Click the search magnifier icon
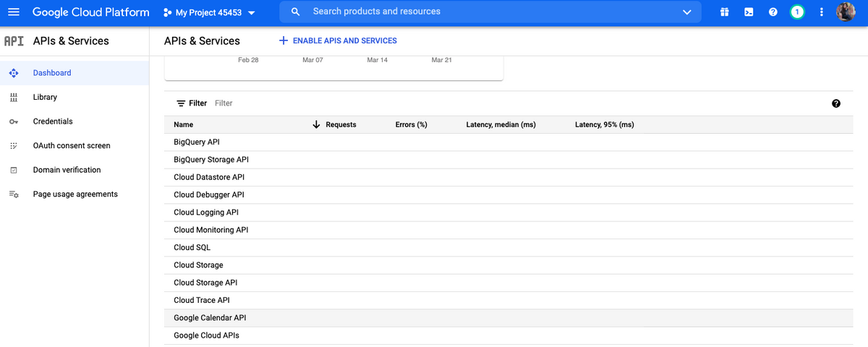868x347 pixels. pyautogui.click(x=295, y=12)
